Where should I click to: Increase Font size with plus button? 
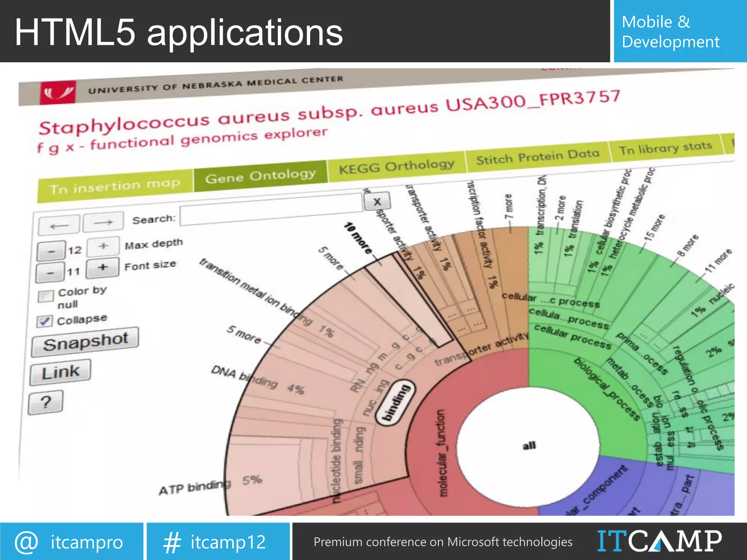click(103, 267)
